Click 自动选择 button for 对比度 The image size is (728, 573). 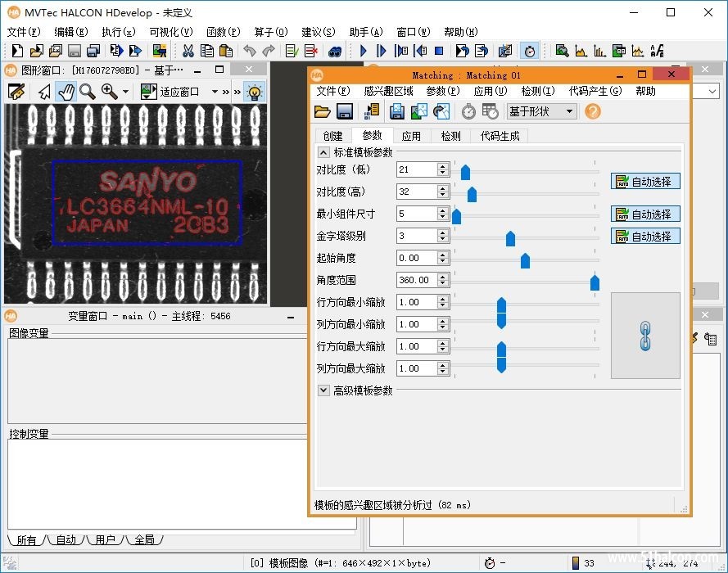[x=645, y=182]
